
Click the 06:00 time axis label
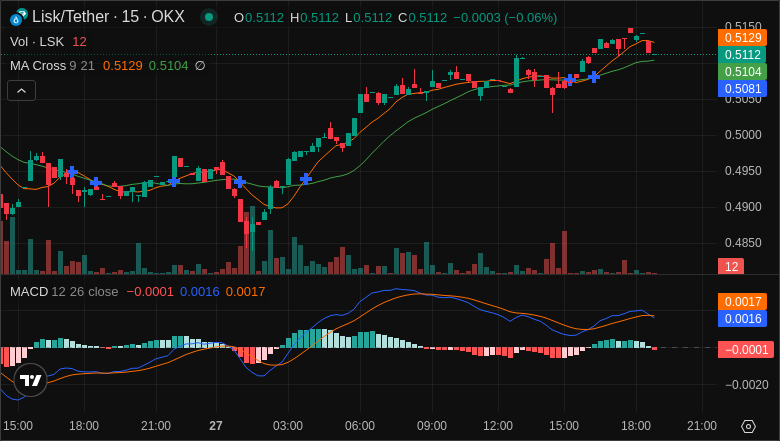pos(360,426)
